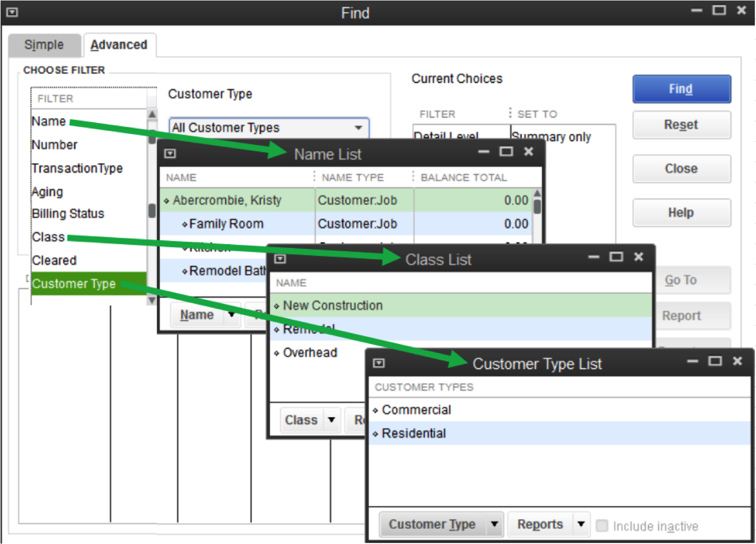
Task: Enable the Include inactive checkbox
Action: click(602, 526)
